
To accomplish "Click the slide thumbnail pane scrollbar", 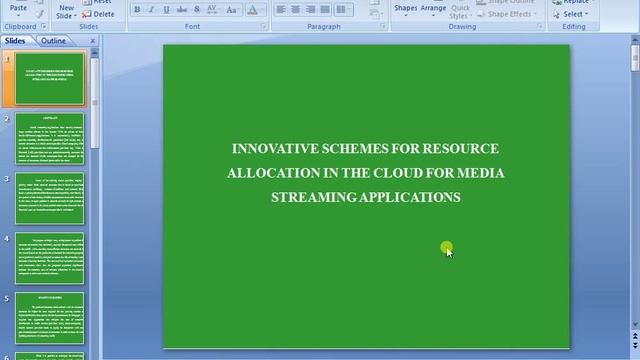I will tap(95, 103).
